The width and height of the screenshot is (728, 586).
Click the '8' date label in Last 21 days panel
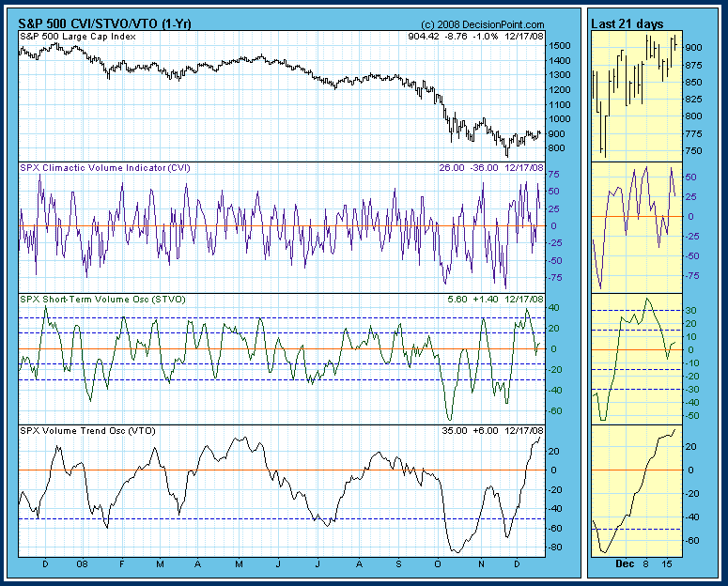coord(645,564)
